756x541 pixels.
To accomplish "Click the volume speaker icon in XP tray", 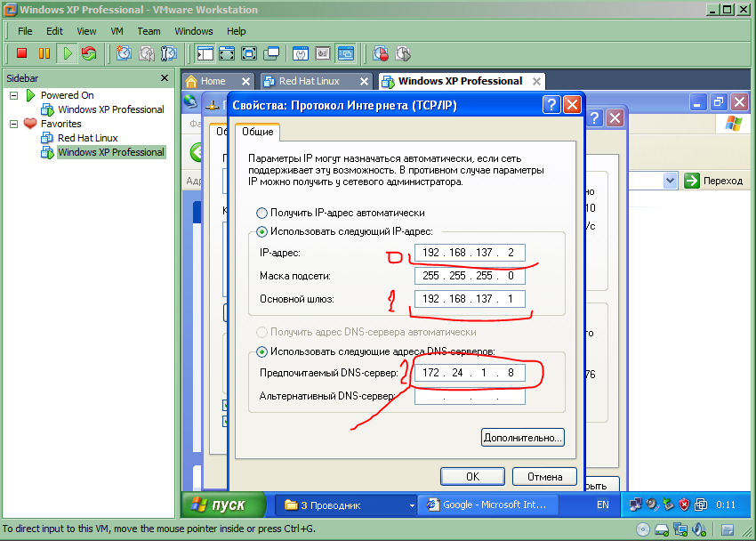I will pyautogui.click(x=652, y=505).
